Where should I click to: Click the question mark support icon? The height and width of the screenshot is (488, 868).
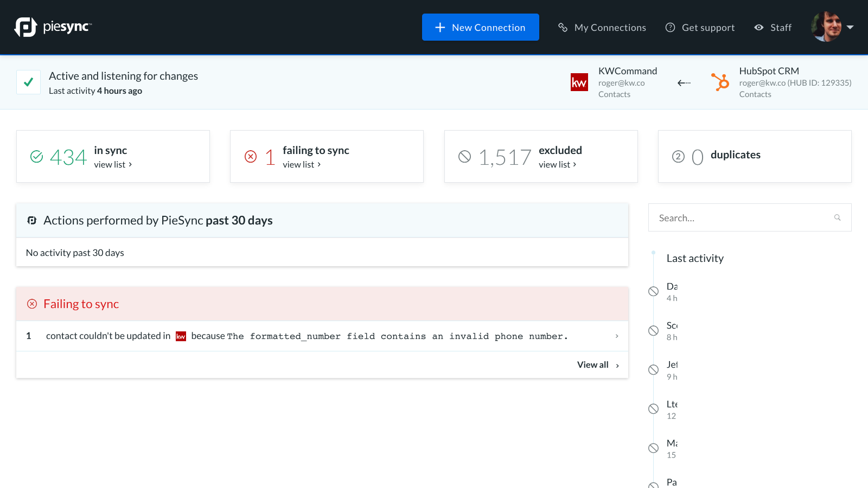tap(671, 27)
